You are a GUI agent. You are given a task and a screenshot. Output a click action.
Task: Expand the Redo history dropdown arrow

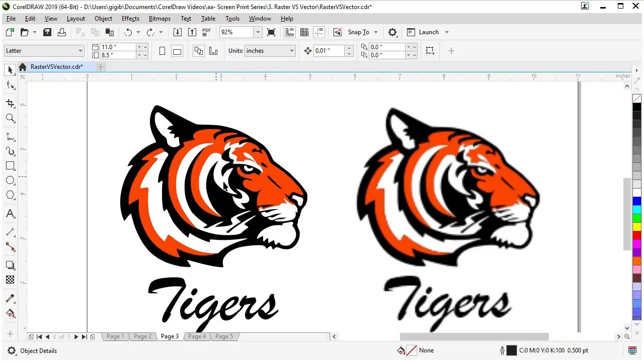tap(161, 32)
